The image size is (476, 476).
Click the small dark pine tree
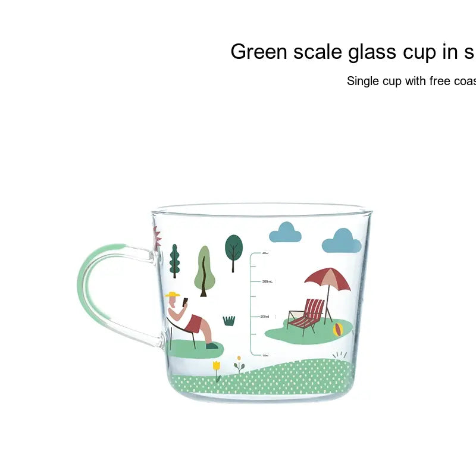click(174, 261)
